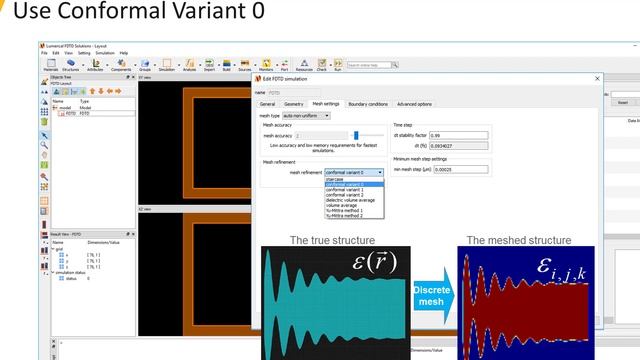The image size is (640, 360).
Task: Click the Analysis toolbar icon
Action: (x=189, y=63)
